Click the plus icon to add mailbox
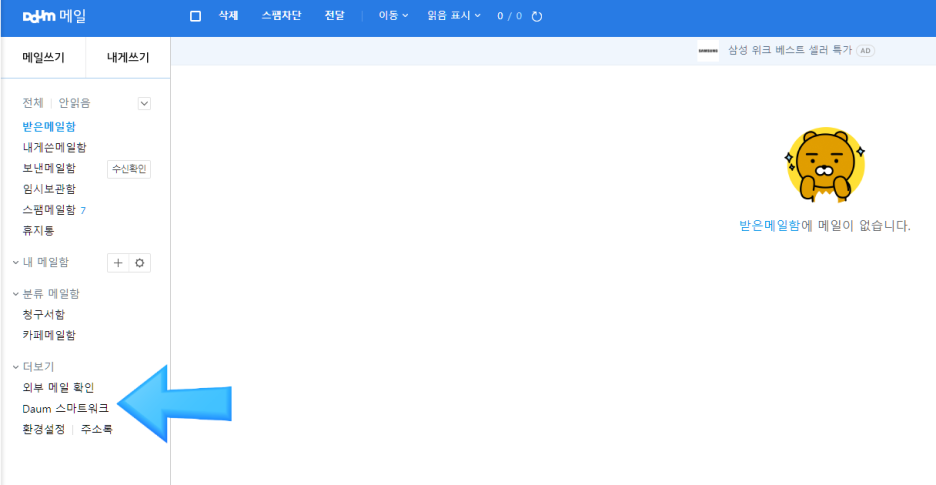The image size is (936, 485). tap(118, 263)
